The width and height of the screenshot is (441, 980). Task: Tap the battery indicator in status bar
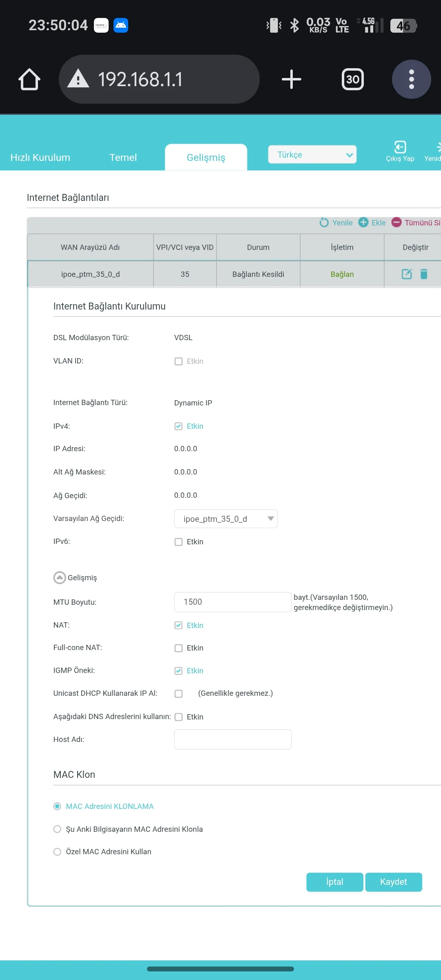403,26
